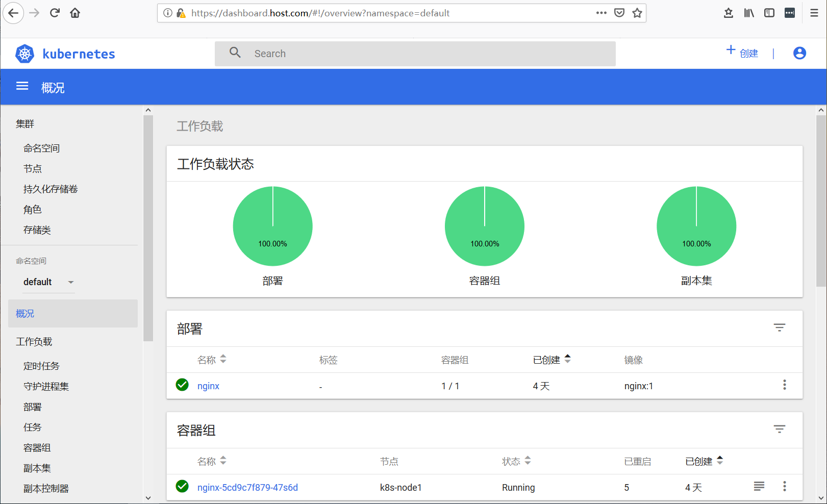The image size is (827, 504).
Task: Click the search magnifier icon
Action: point(235,53)
